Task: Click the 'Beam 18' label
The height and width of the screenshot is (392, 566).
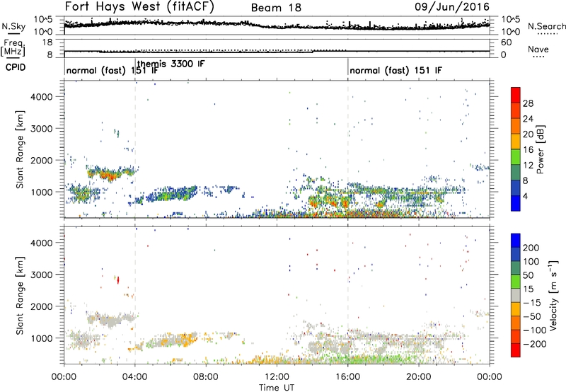Action: click(276, 8)
